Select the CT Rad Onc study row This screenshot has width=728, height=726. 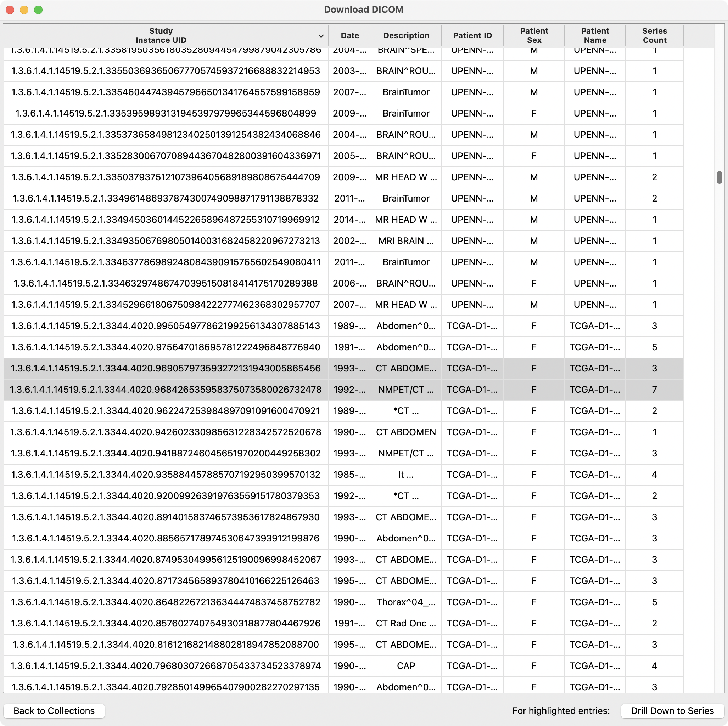[405, 623]
